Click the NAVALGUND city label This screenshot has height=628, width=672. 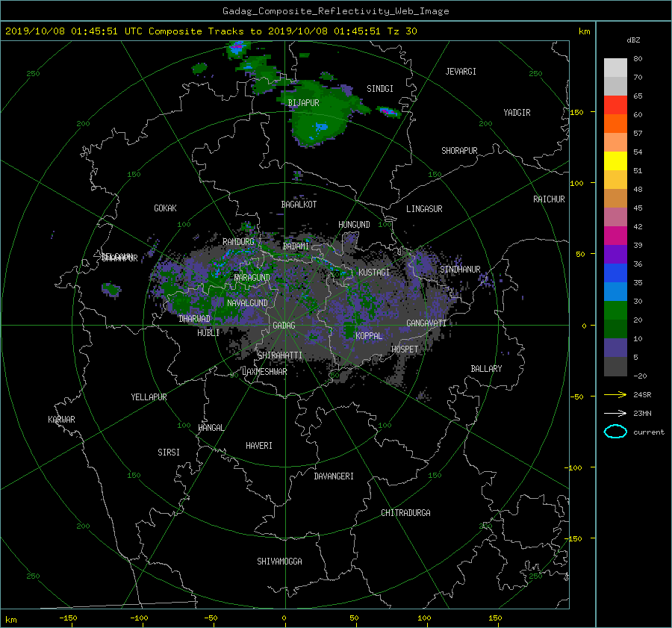[247, 303]
